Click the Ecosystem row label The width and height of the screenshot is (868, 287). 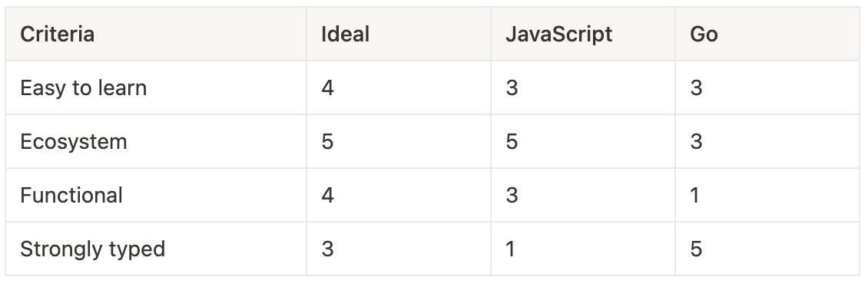(x=156, y=141)
